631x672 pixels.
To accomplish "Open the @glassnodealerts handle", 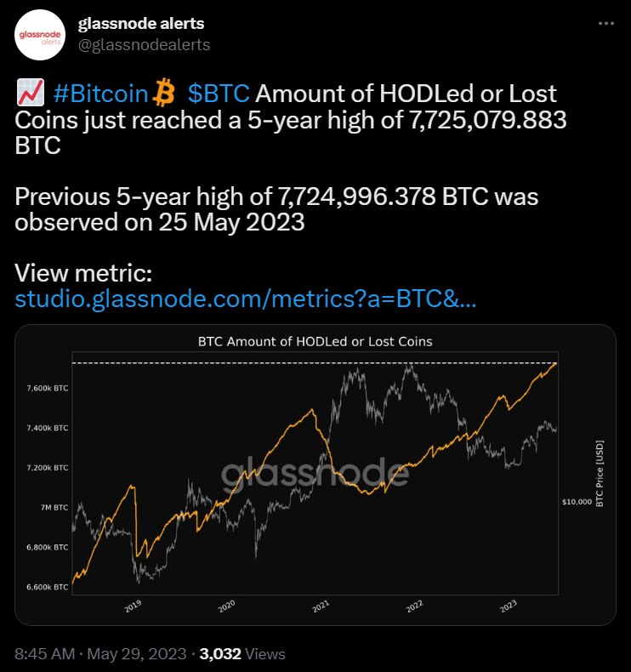I will pyautogui.click(x=144, y=44).
